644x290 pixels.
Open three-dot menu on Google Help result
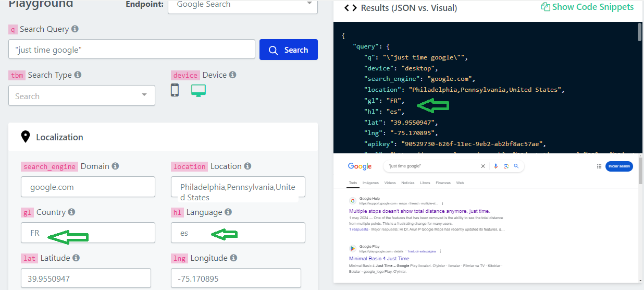[442, 203]
